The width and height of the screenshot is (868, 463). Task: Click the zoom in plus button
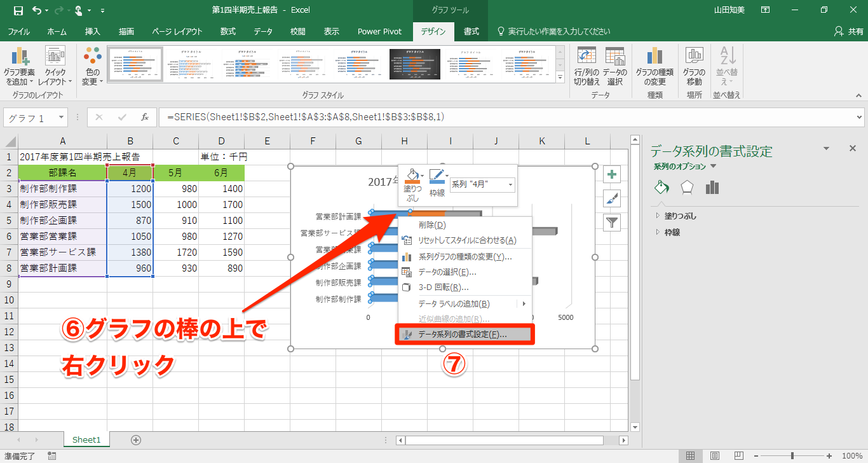click(x=831, y=456)
